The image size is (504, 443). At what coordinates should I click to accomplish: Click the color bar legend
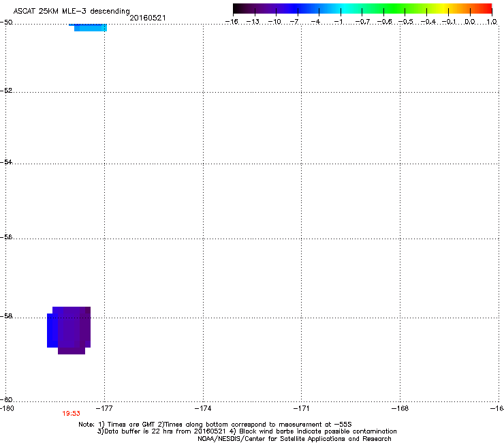click(x=362, y=9)
